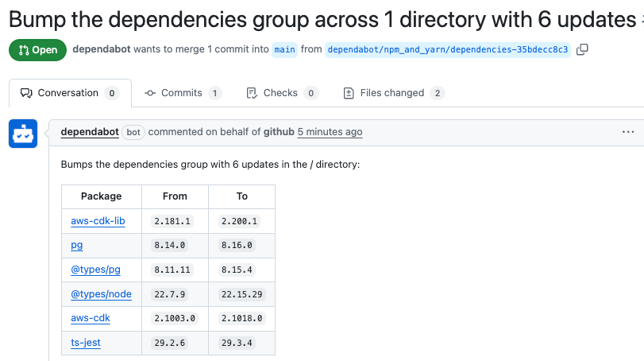This screenshot has height=361, width=644.
Task: Click the Files changed count badge 2
Action: click(x=438, y=93)
